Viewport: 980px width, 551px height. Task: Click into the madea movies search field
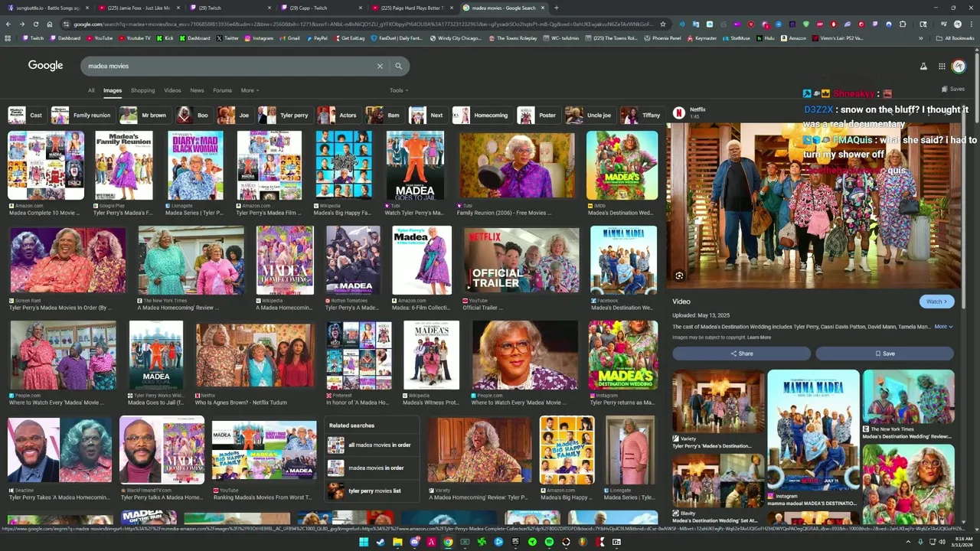230,66
